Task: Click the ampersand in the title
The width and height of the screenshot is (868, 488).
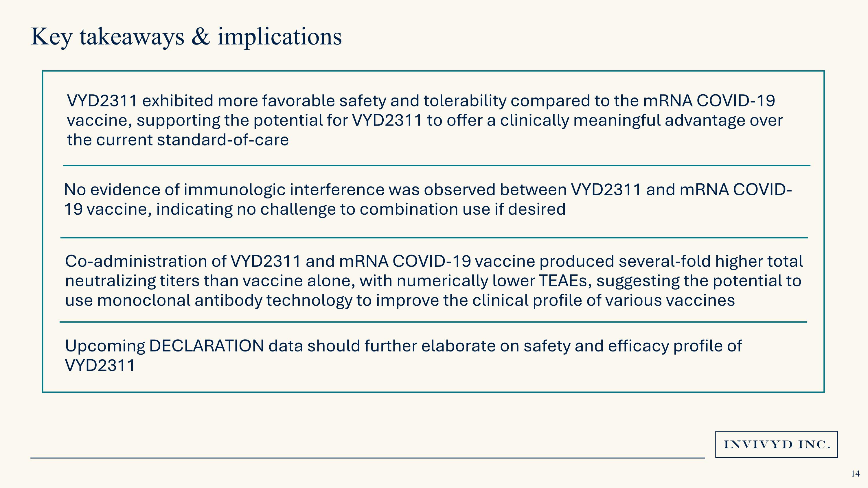Action: tap(201, 37)
